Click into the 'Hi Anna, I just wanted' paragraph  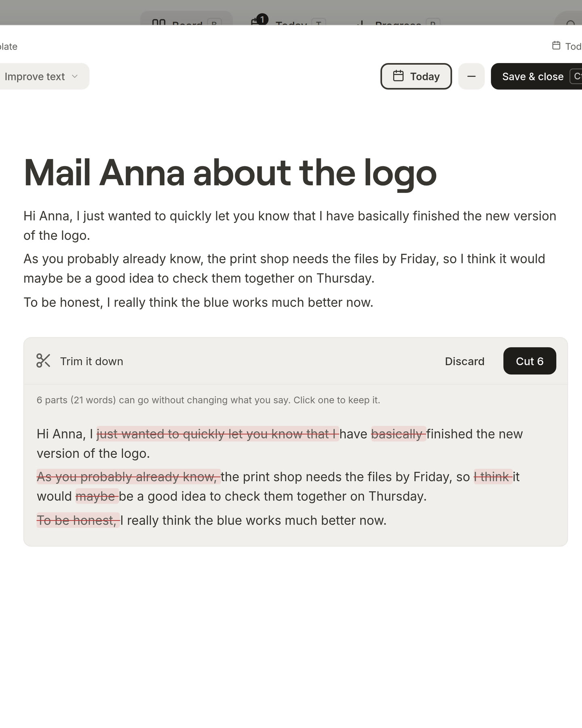[290, 226]
